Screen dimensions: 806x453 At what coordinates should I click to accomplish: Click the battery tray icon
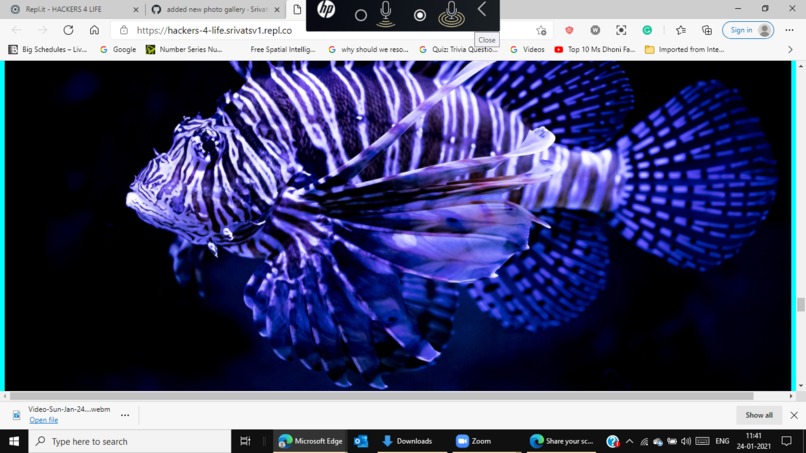(672, 441)
